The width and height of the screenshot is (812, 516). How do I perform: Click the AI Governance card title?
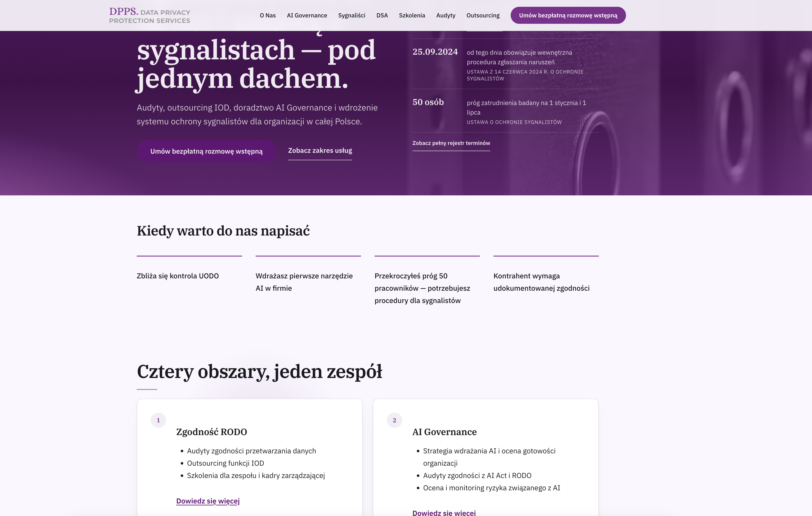444,432
